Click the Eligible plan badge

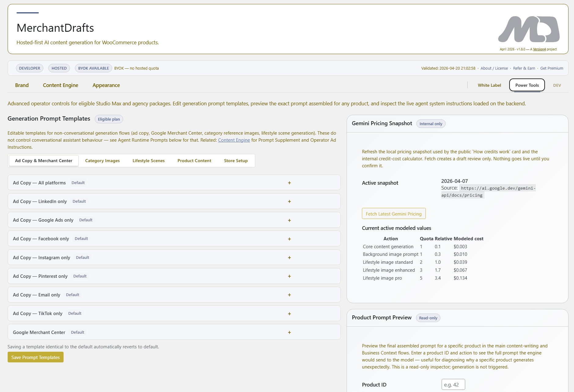click(x=109, y=119)
